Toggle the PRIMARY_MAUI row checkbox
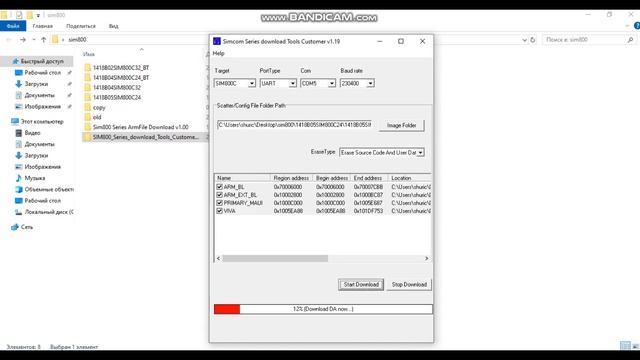640x360 pixels. point(219,203)
